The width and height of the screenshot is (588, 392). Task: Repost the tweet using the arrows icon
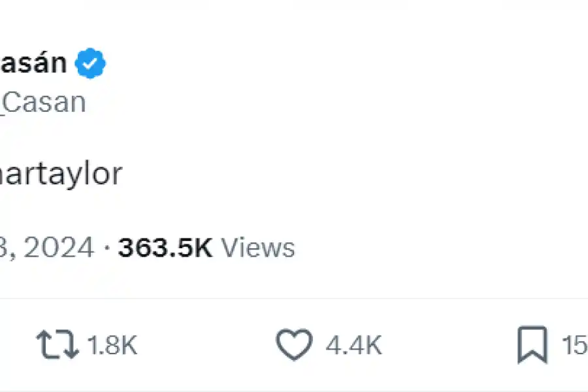click(56, 346)
